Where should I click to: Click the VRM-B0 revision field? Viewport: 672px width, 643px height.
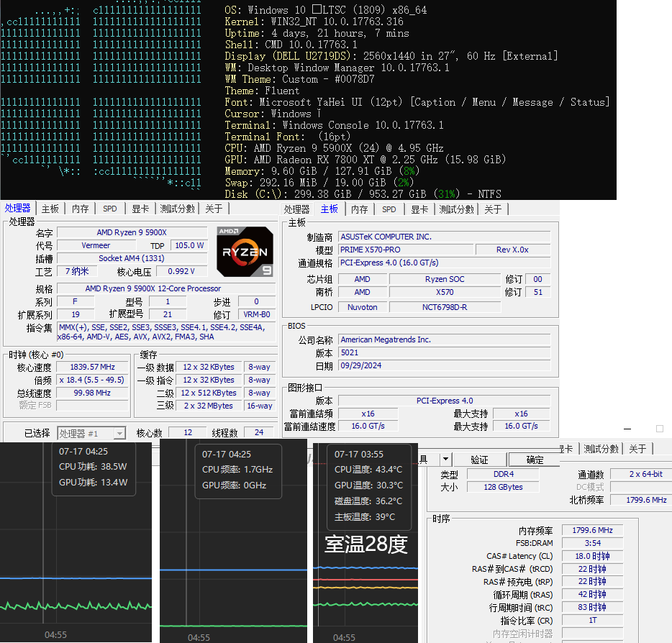click(257, 314)
